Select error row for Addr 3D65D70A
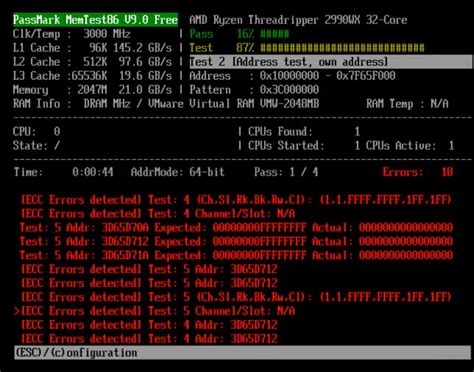Image resolution: width=474 pixels, height=372 pixels. pyautogui.click(x=236, y=228)
